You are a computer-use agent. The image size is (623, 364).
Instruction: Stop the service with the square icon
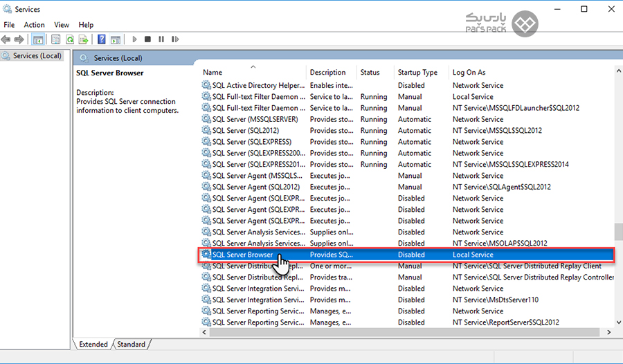click(x=148, y=39)
